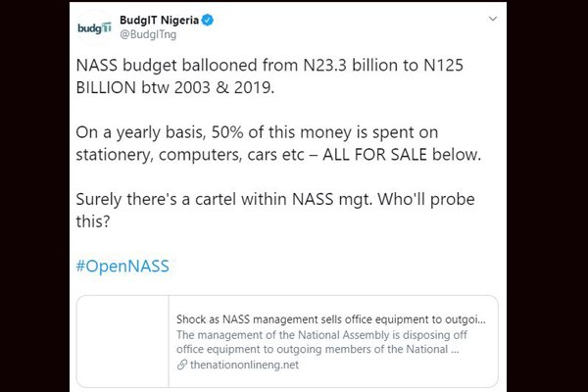Open the BudgIT Nigeria display name
This screenshot has width=588, height=392.
point(159,20)
